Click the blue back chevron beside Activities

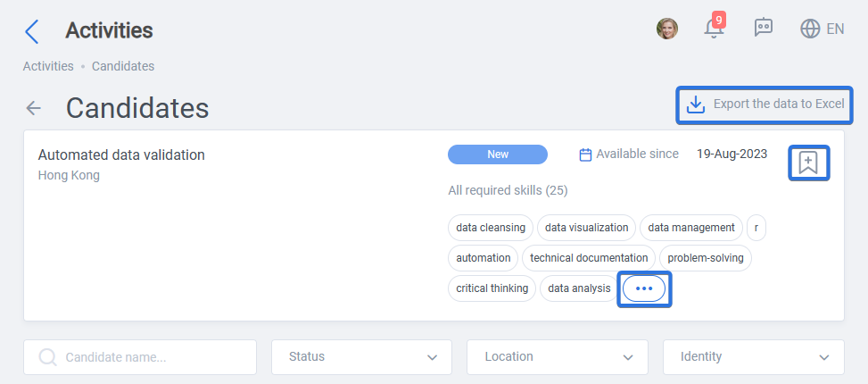coord(32,31)
